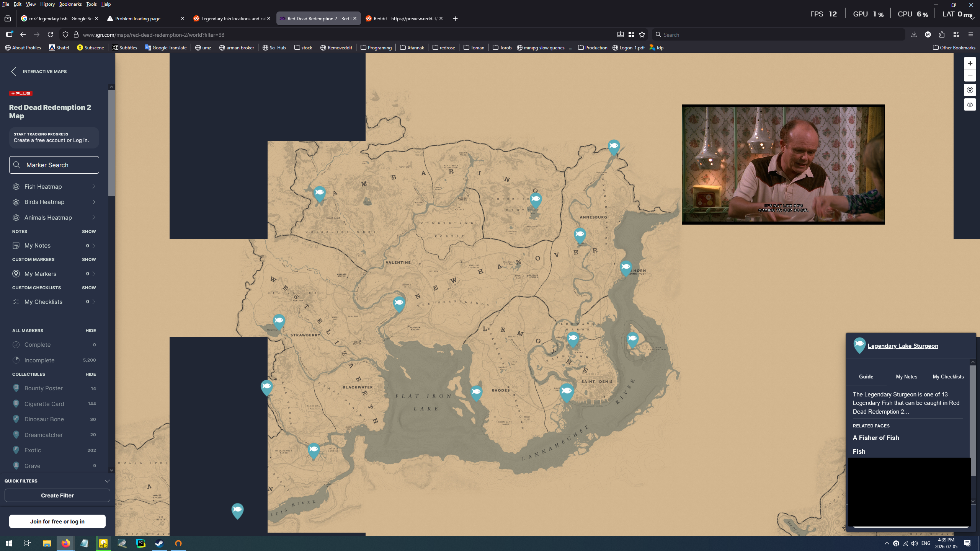This screenshot has width=980, height=551.
Task: Toggle Cigarette Card markers
Action: tap(54, 404)
